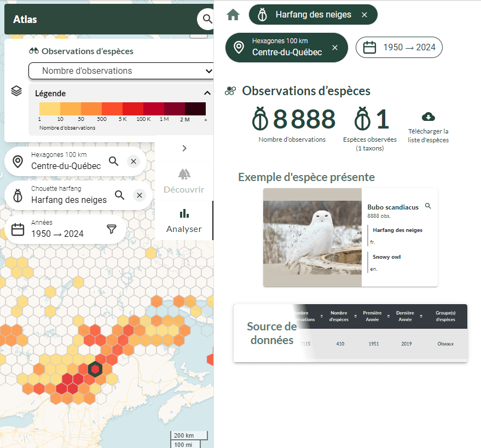Click the location pin in the Hexagones map card

click(18, 161)
